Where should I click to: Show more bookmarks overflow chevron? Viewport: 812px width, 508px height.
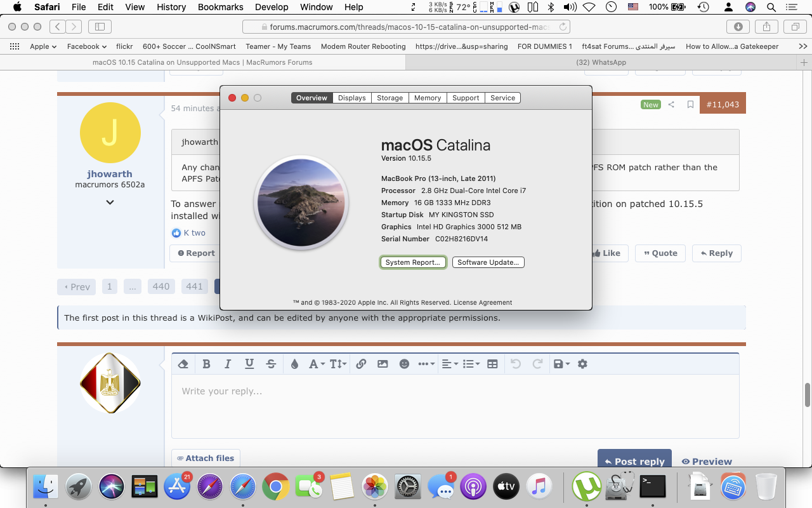[802, 46]
